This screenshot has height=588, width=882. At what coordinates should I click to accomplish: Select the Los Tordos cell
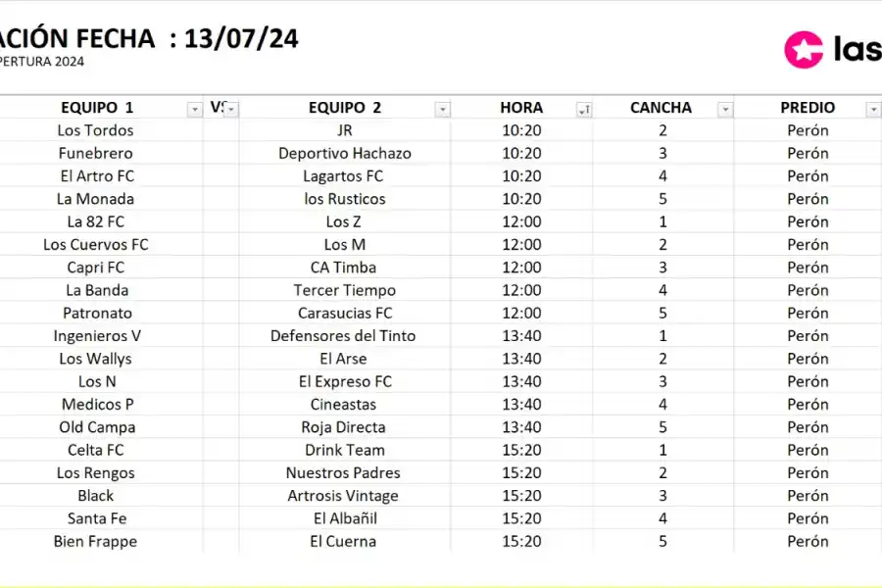95,130
